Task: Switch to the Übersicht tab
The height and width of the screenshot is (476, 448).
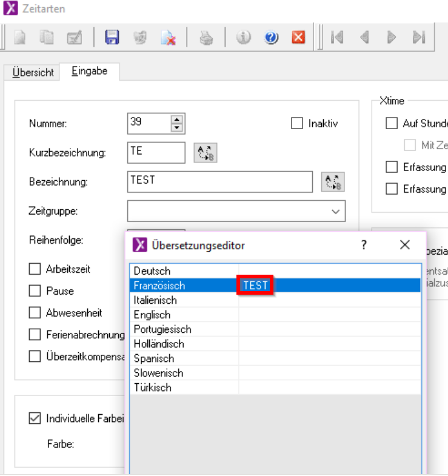Action: (33, 72)
